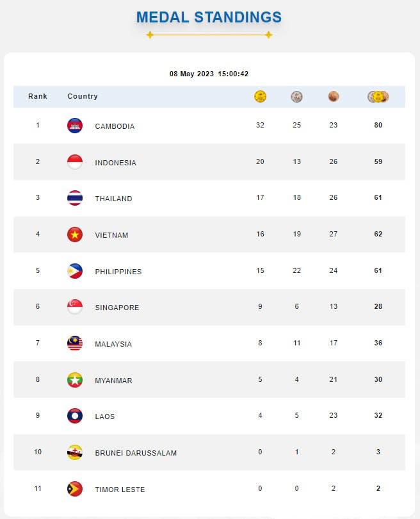Screen dimensions: 420x519
Task: Click the Myanmar flag icon
Action: (75, 380)
